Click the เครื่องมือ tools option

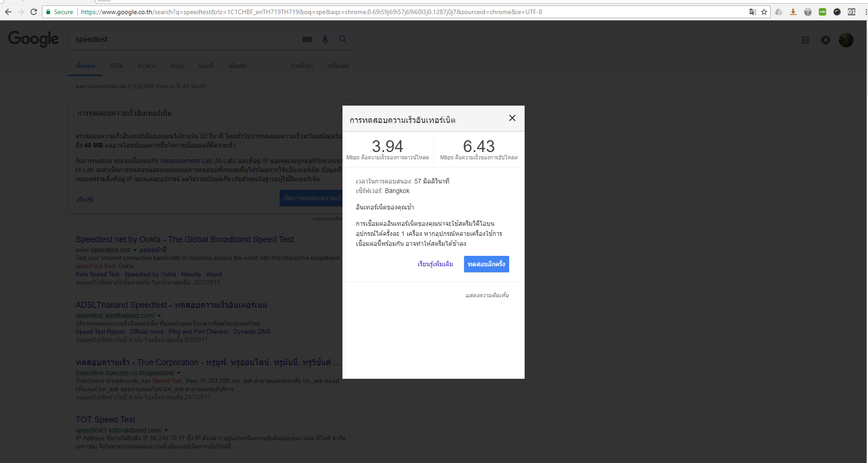coord(338,66)
